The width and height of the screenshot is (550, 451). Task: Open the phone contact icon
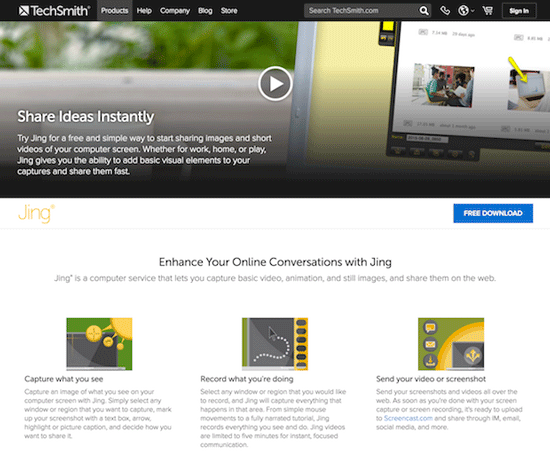point(445,11)
